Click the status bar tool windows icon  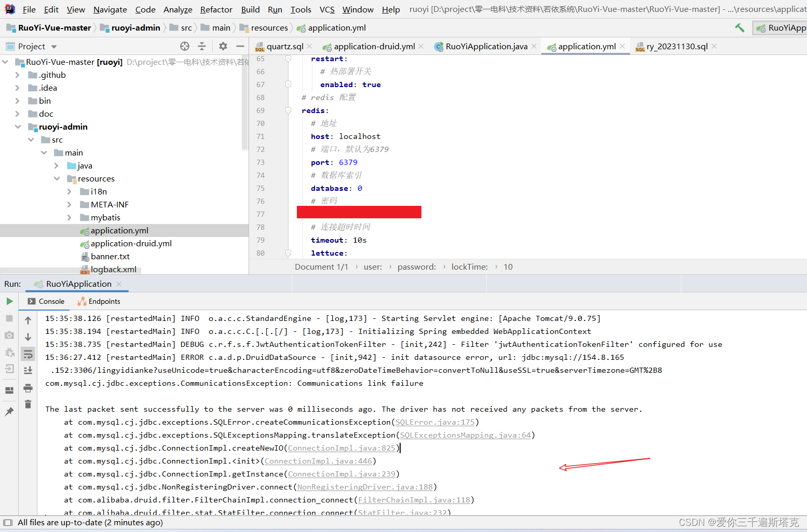pos(7,523)
